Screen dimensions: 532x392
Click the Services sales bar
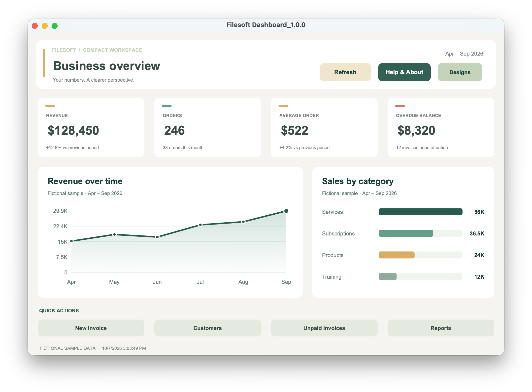[x=421, y=212]
